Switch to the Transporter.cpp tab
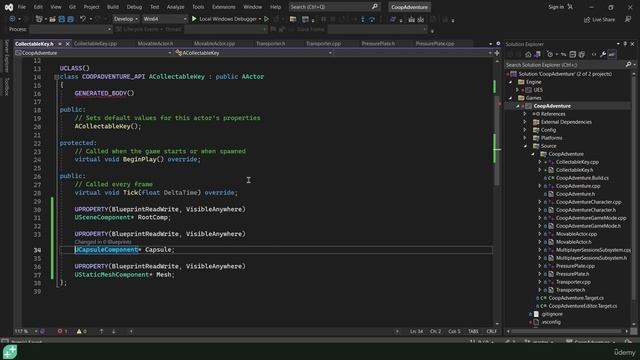 pos(323,44)
